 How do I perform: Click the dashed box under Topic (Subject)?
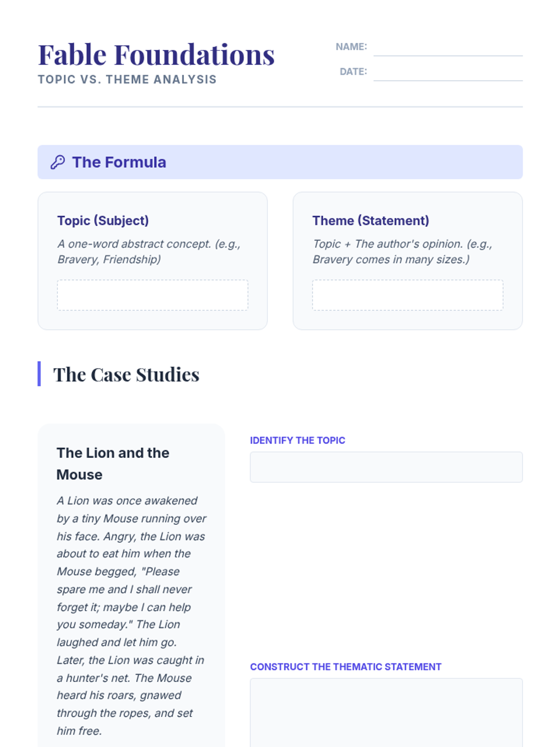[153, 295]
